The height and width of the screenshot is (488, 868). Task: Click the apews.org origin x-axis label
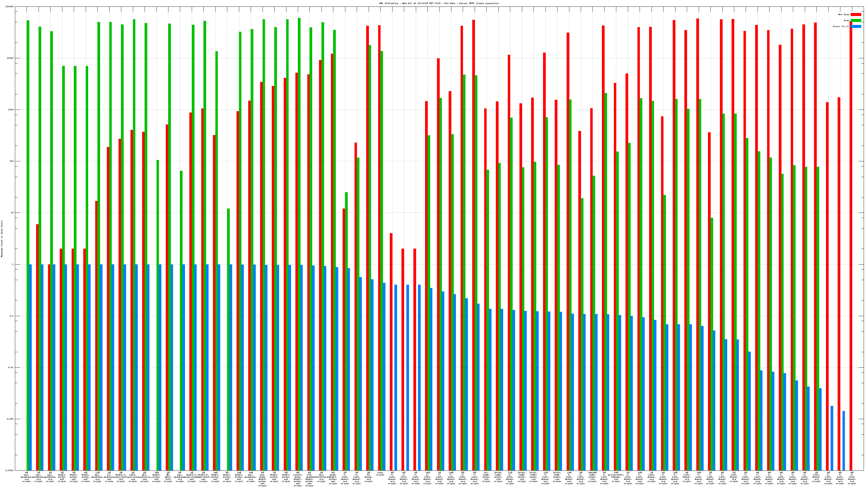point(368,477)
